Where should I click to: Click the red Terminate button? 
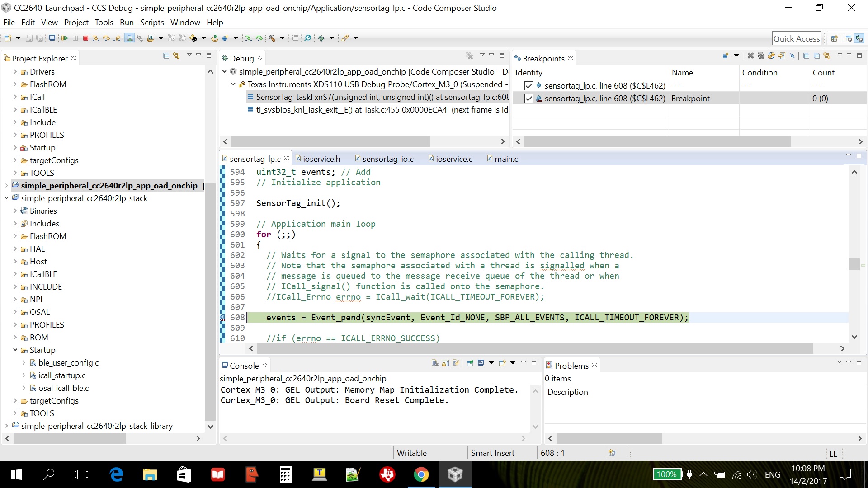85,38
